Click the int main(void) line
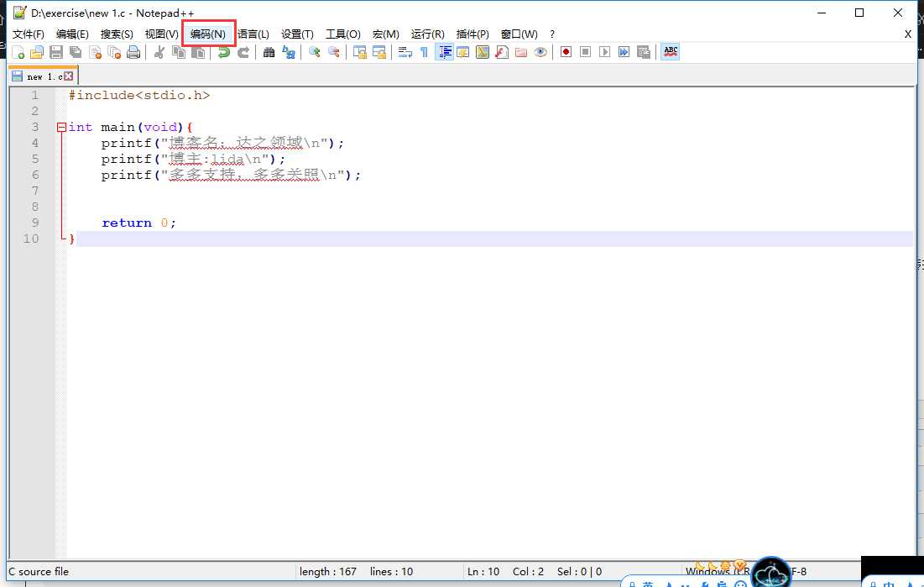924x587 pixels. [x=131, y=127]
